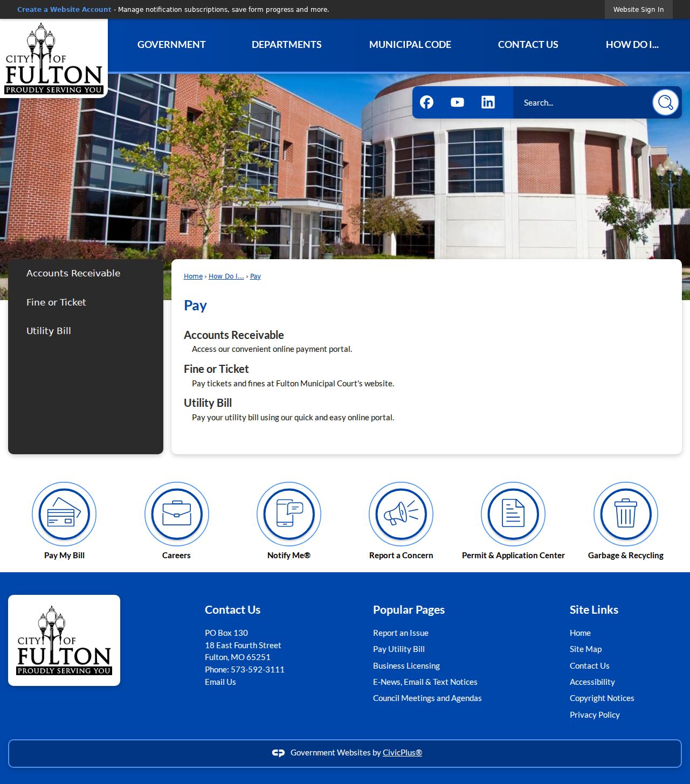Open the LinkedIn social icon

(x=488, y=102)
